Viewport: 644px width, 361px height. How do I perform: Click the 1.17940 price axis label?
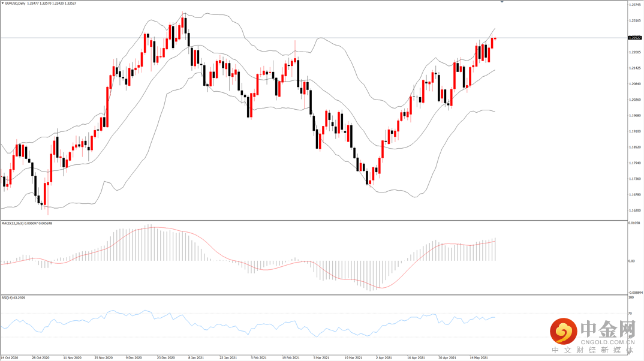tap(635, 163)
